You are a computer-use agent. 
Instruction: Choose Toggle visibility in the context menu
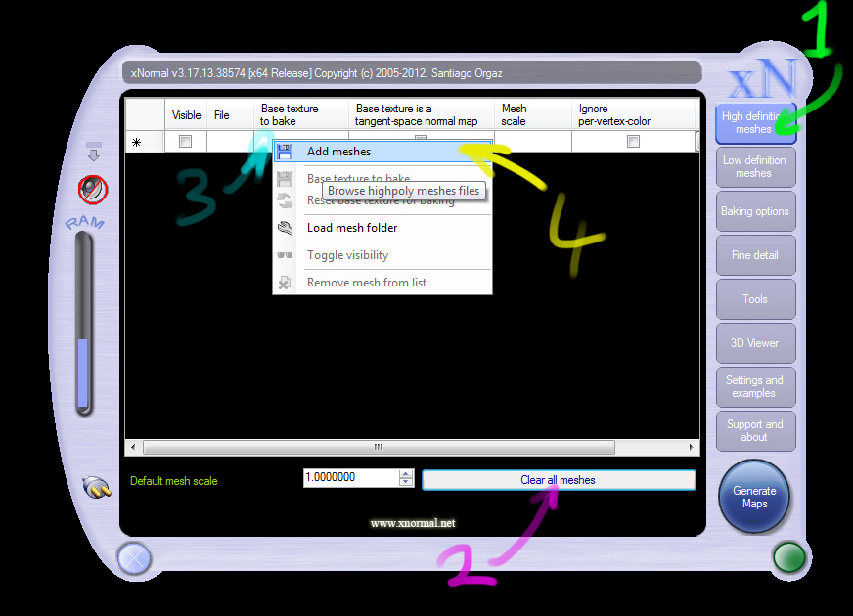(x=383, y=255)
